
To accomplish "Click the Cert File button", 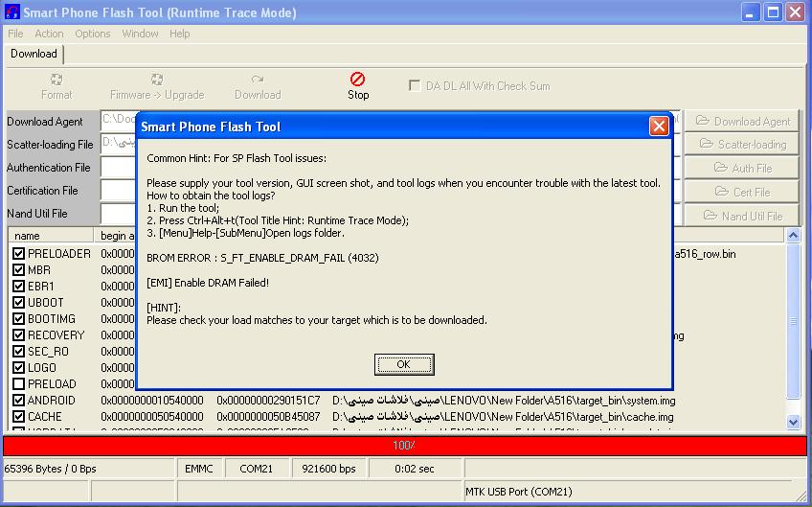I will [742, 192].
